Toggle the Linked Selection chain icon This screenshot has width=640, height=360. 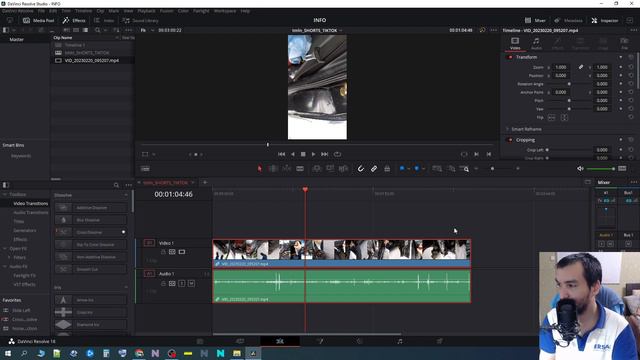(374, 169)
